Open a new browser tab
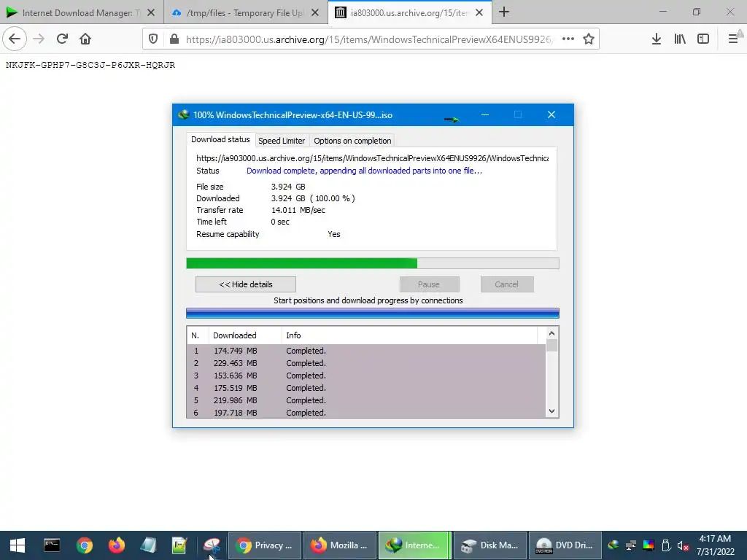The image size is (747, 560). (x=504, y=12)
